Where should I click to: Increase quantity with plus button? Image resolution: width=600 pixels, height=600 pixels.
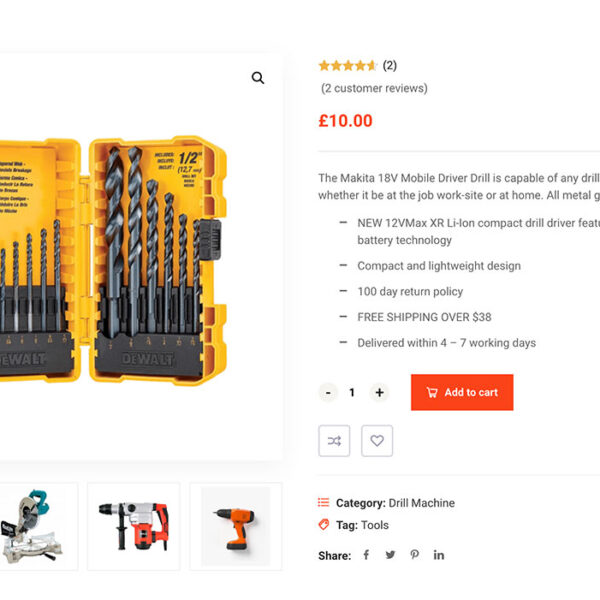click(379, 393)
